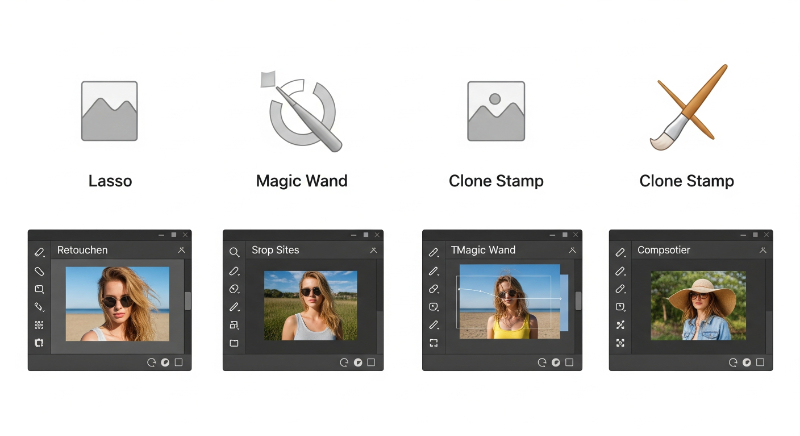This screenshot has width=800, height=436.
Task: Select the bandage healing tool in Retouchen panel
Action: point(39,271)
